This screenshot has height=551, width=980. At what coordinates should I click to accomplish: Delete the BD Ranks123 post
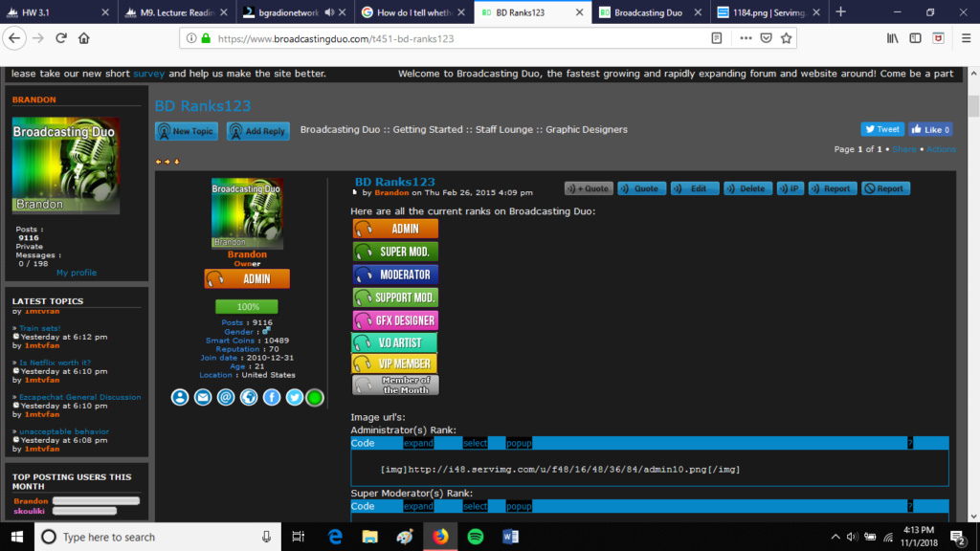[747, 188]
